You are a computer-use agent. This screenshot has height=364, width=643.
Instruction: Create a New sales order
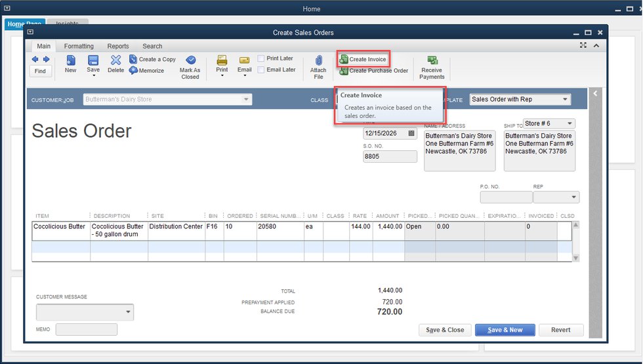point(70,64)
